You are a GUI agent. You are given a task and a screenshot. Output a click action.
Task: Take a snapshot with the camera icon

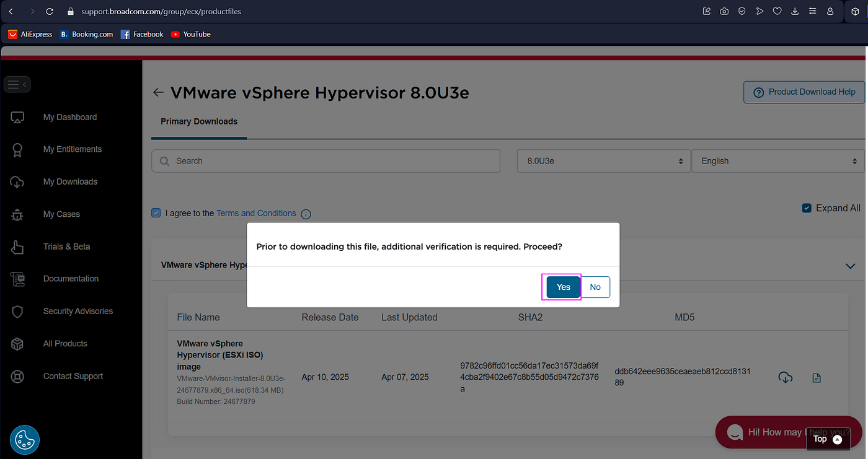[x=724, y=11]
